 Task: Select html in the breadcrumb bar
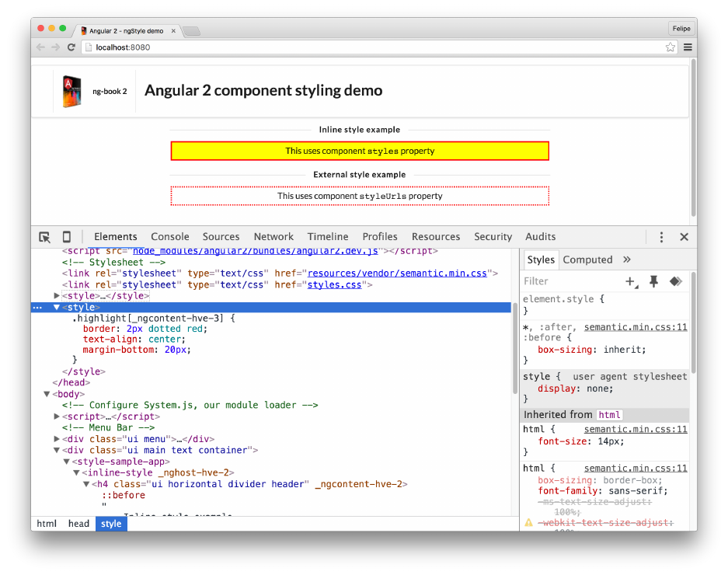click(47, 524)
